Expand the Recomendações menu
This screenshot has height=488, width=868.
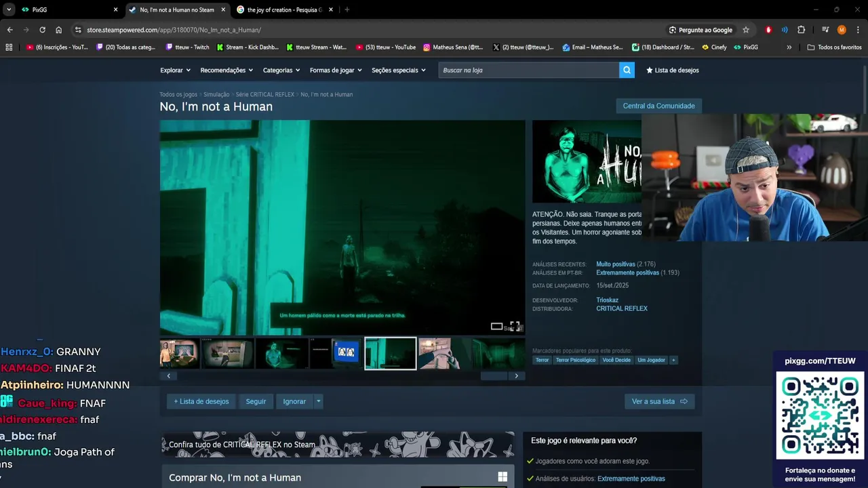coord(226,70)
